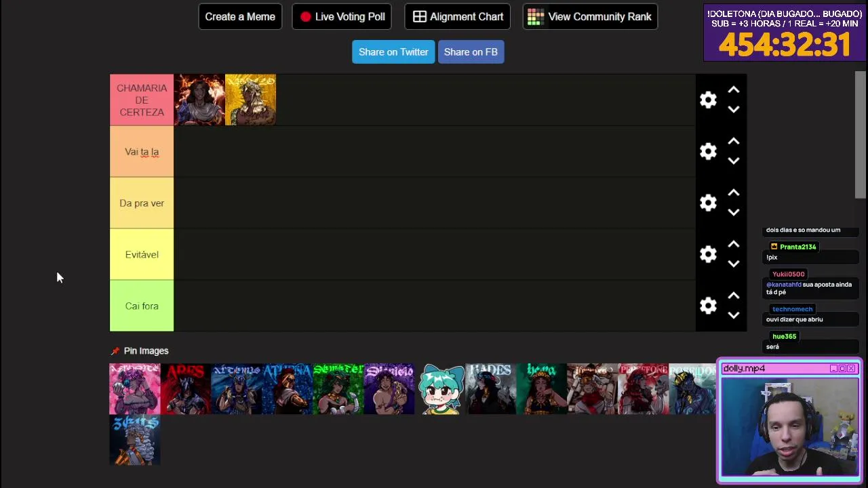Share on Twitter
The height and width of the screenshot is (488, 868).
[393, 52]
